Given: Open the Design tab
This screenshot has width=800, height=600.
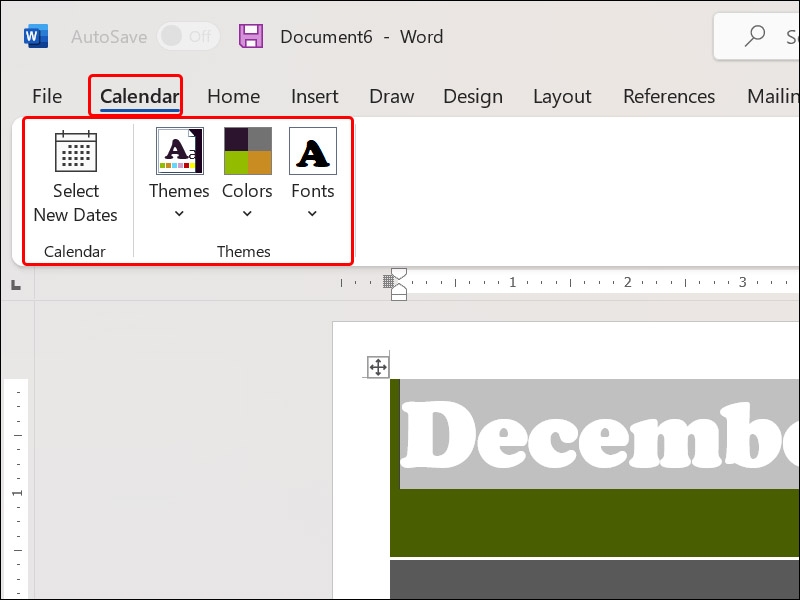Looking at the screenshot, I should point(473,96).
